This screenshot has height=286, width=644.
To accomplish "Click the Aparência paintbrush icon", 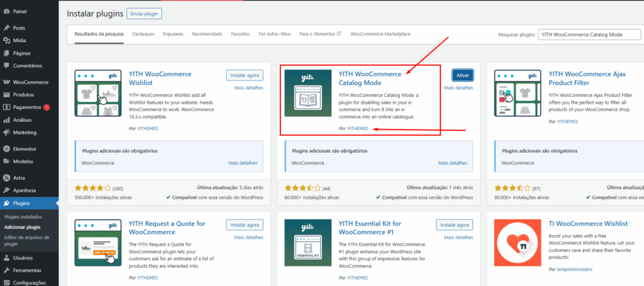I will pyautogui.click(x=6, y=190).
